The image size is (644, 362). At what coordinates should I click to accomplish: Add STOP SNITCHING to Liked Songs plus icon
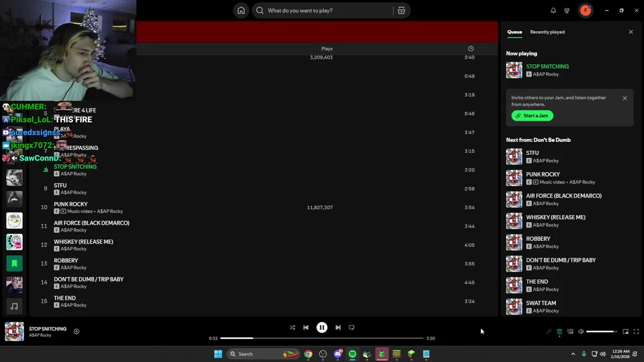click(x=76, y=331)
